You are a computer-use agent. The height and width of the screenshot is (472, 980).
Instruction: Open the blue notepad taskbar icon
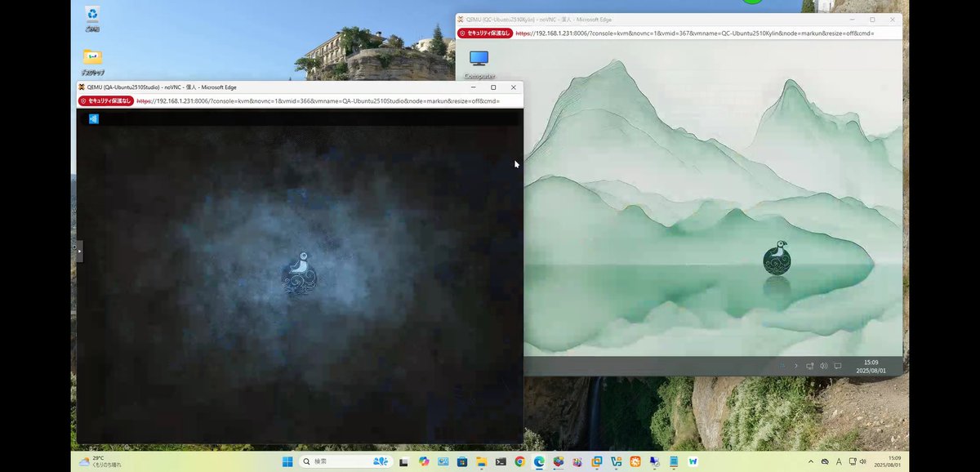point(674,461)
